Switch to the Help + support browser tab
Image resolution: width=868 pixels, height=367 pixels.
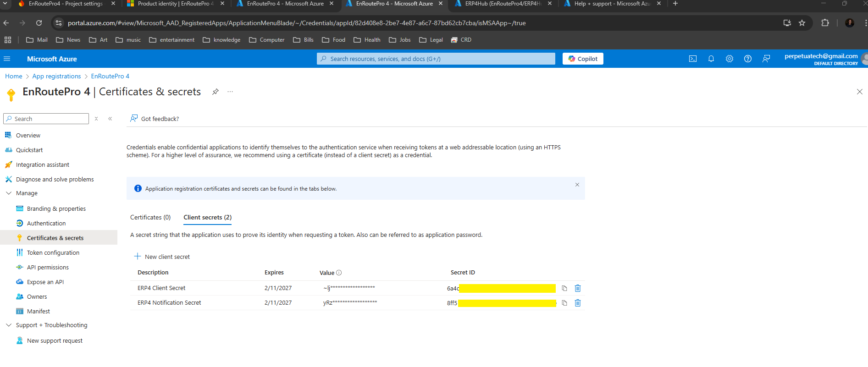[x=612, y=4]
